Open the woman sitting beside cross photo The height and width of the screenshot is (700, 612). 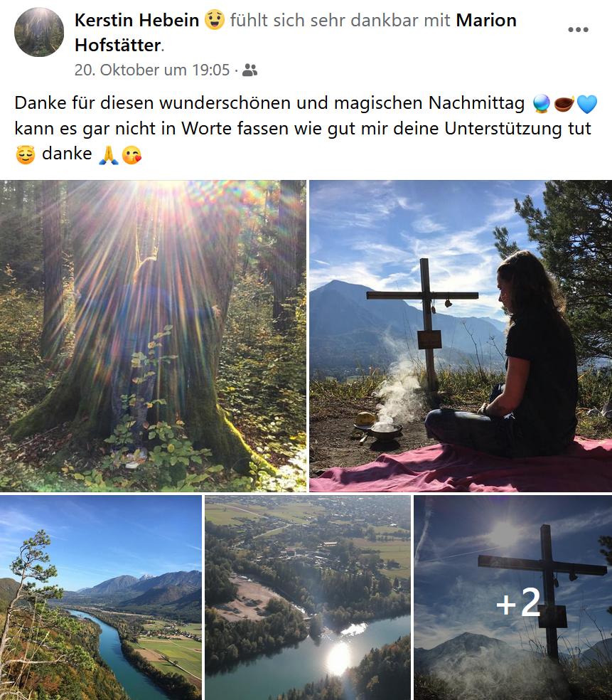pos(461,336)
